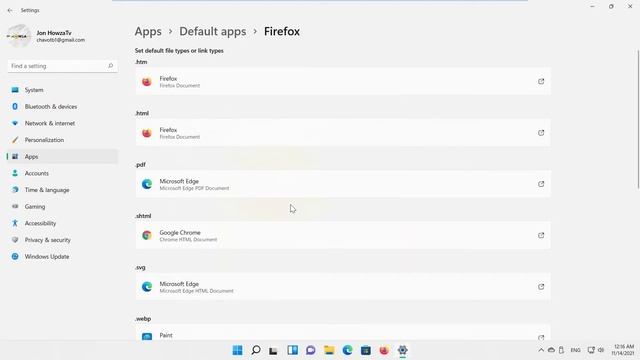Open external link icon for .htm row
The width and height of the screenshot is (640, 360).
[x=541, y=81]
